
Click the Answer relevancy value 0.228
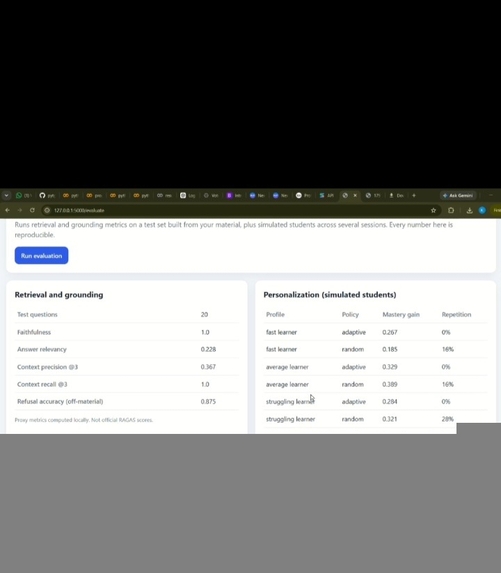(x=208, y=349)
